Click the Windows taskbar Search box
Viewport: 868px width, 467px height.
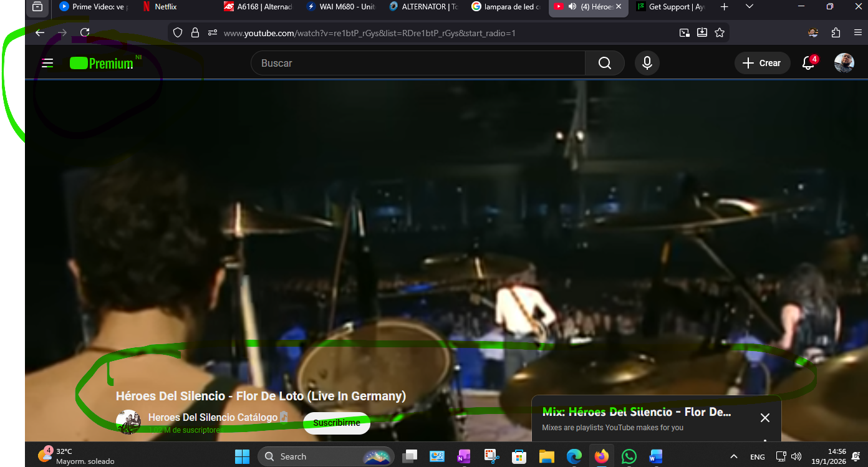326,456
